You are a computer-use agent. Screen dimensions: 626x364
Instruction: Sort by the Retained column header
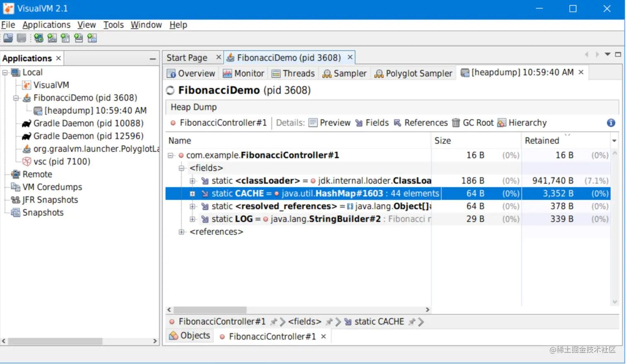point(566,141)
